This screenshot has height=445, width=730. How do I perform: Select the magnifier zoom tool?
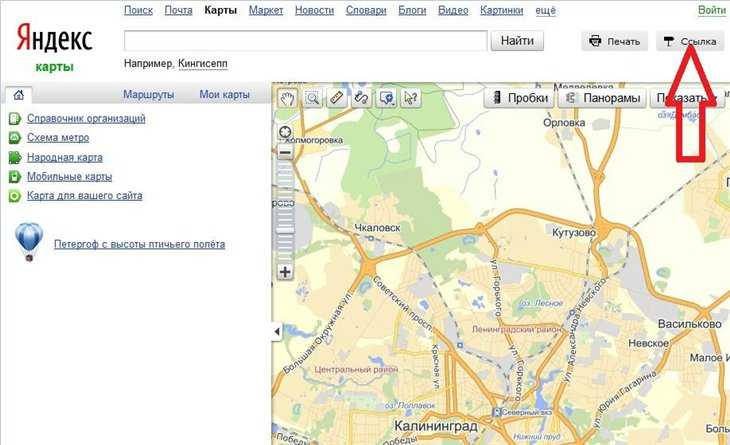(312, 98)
